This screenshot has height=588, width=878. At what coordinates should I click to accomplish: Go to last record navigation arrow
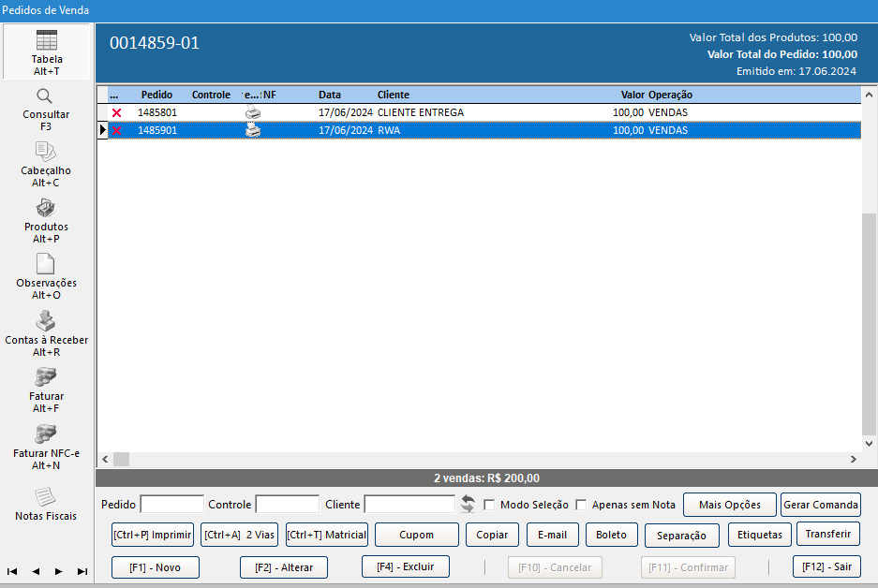pyautogui.click(x=82, y=571)
